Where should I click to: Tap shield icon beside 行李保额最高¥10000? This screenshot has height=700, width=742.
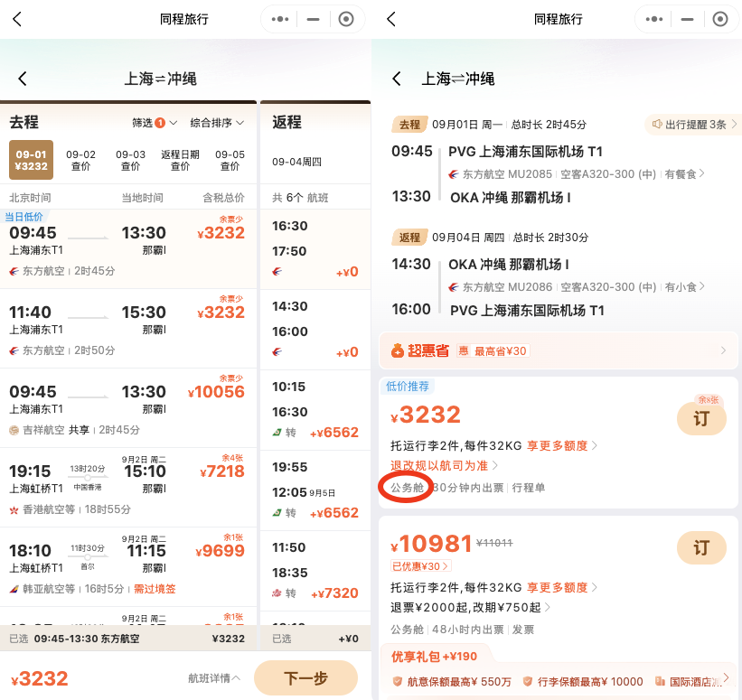pyautogui.click(x=528, y=682)
